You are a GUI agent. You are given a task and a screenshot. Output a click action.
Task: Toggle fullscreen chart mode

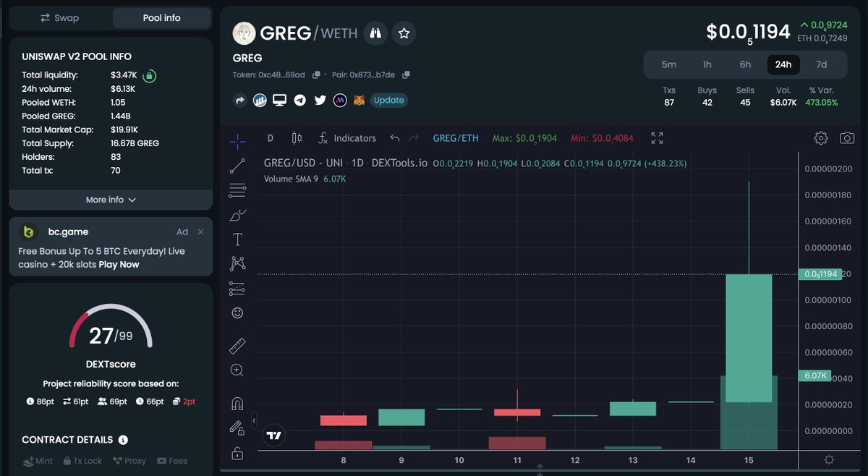(x=657, y=138)
